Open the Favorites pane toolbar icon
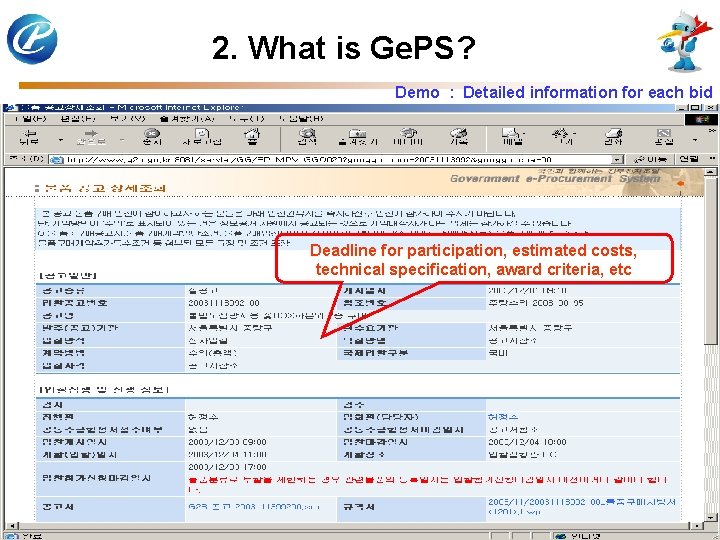Viewport: 720px width, 540px height. pos(358,136)
